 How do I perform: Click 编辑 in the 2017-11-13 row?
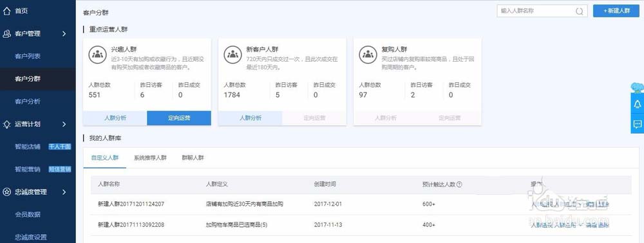[591, 226]
